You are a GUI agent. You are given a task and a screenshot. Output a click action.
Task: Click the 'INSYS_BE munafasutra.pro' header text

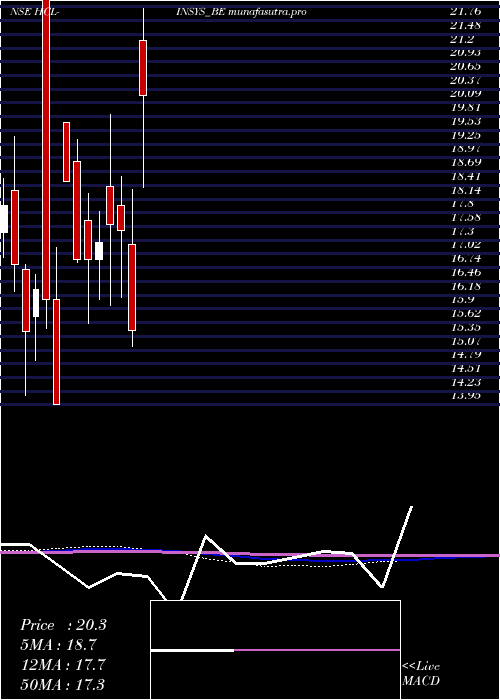[242, 12]
